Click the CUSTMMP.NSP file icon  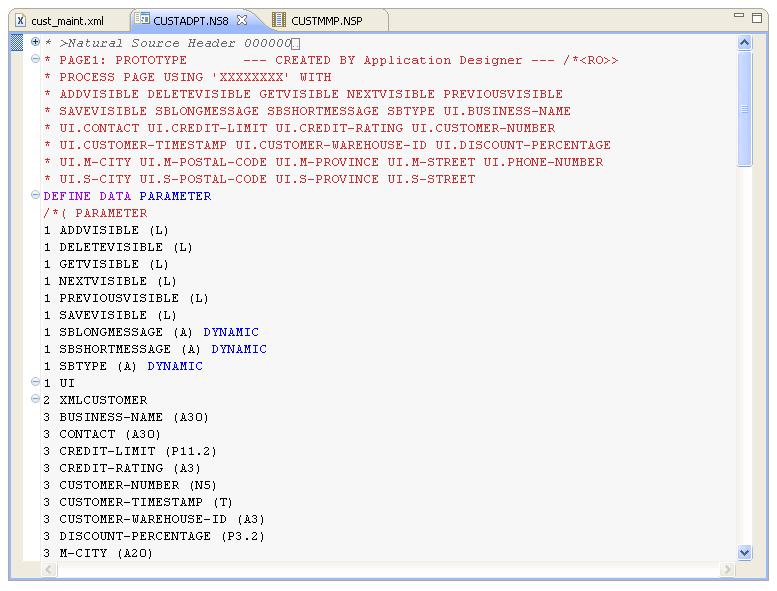279,20
